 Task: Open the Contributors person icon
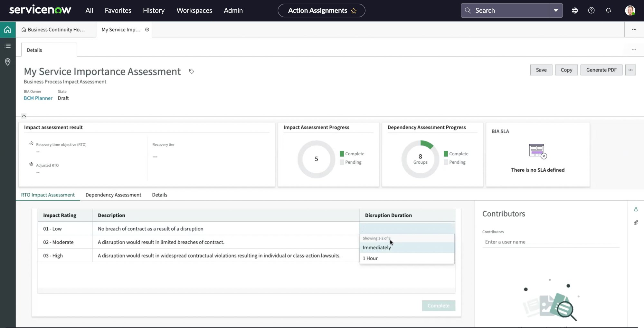[x=636, y=209]
